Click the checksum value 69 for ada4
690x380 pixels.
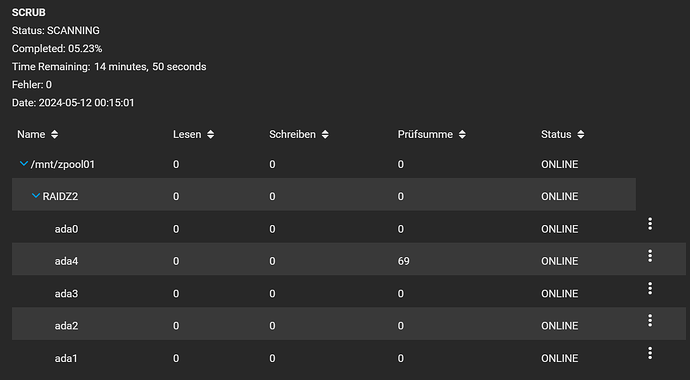(404, 261)
